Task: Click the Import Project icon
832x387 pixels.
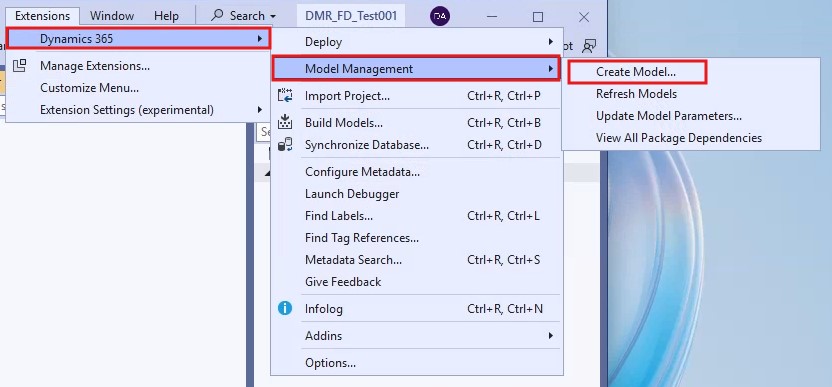Action: (x=285, y=96)
